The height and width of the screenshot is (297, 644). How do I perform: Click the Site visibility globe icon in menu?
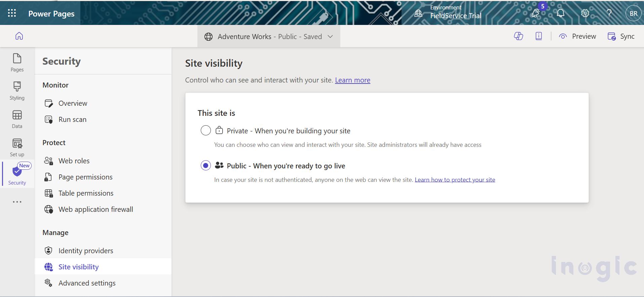pyautogui.click(x=49, y=267)
